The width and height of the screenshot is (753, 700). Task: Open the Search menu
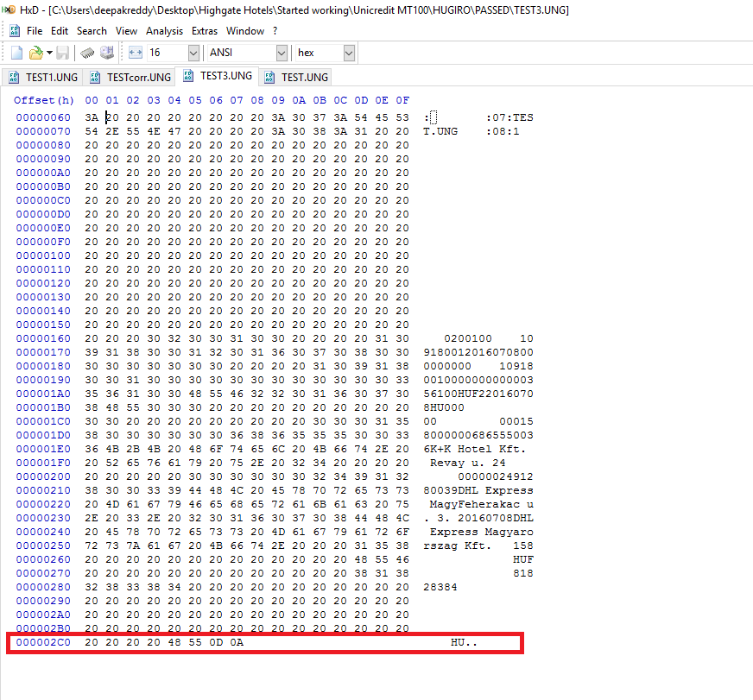coord(92,30)
